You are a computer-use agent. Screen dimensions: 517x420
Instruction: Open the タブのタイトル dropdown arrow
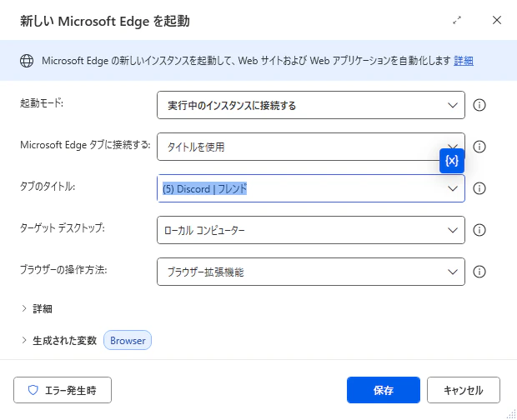pyautogui.click(x=452, y=188)
